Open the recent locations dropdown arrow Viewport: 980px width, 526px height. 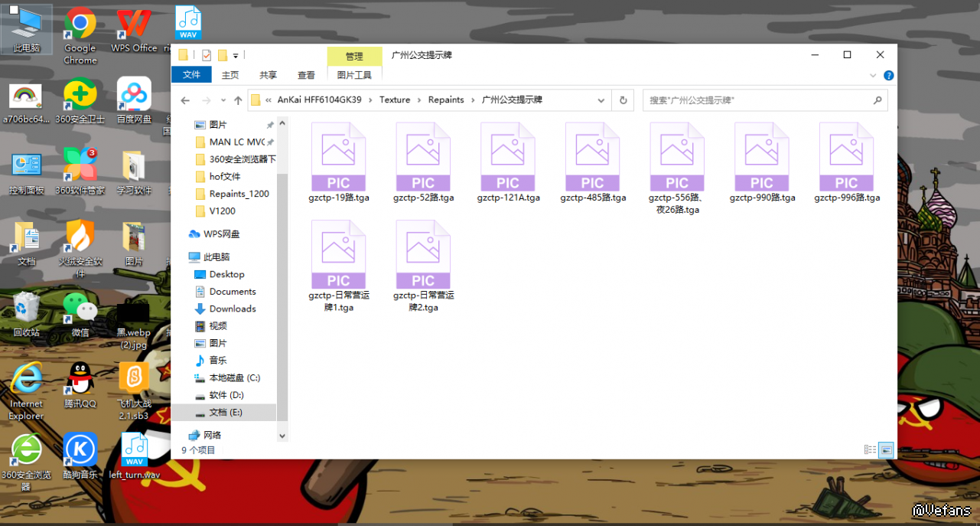223,100
